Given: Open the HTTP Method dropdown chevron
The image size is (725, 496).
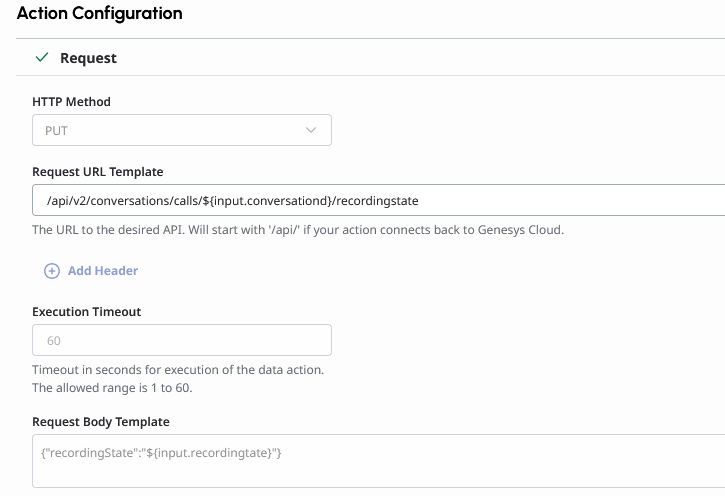Looking at the screenshot, I should point(311,131).
